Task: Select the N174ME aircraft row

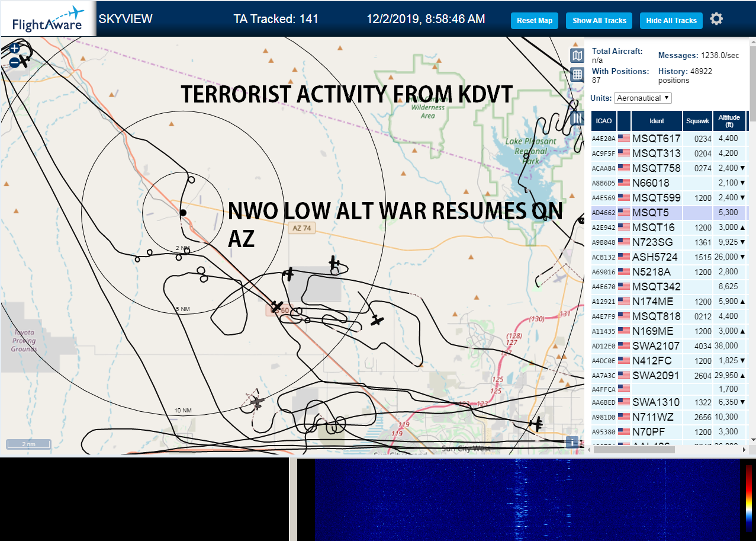Action: click(669, 302)
